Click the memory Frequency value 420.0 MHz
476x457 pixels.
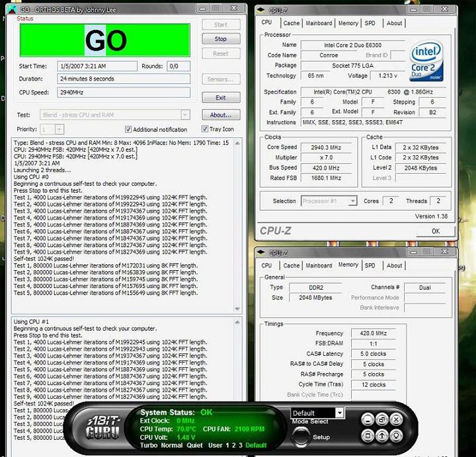(x=374, y=334)
